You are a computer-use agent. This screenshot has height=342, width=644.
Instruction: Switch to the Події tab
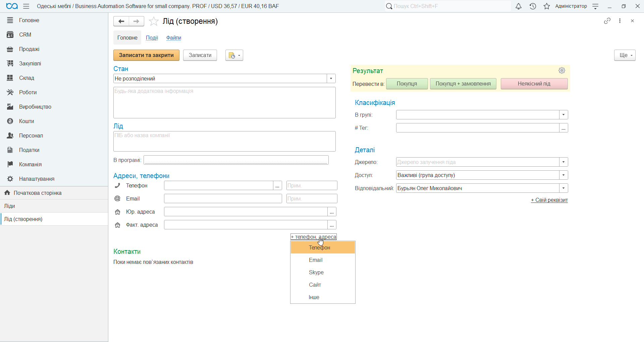[x=152, y=38]
